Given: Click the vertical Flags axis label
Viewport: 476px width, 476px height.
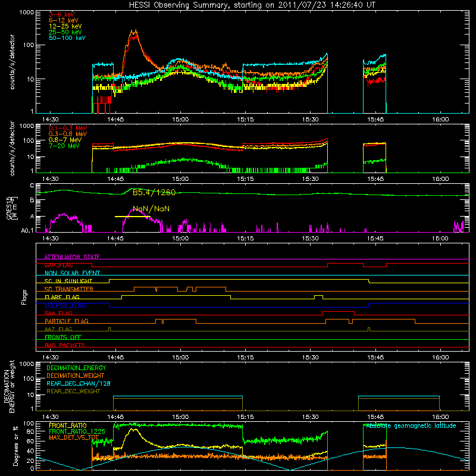Looking at the screenshot, I should pos(24,297).
